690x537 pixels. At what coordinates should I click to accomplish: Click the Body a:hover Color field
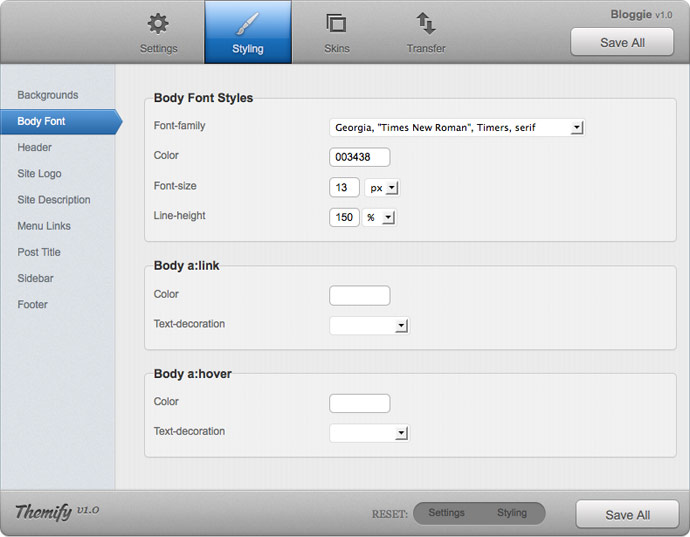[x=360, y=403]
